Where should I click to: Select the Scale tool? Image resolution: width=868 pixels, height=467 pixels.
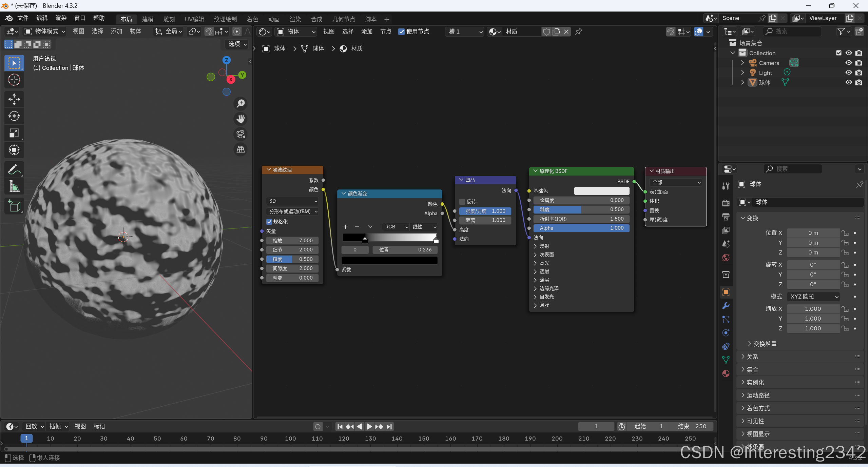(x=14, y=133)
